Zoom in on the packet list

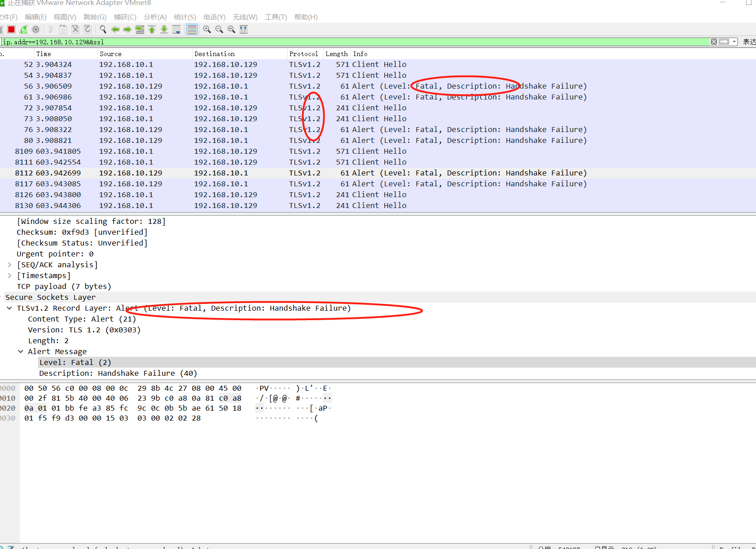click(207, 29)
